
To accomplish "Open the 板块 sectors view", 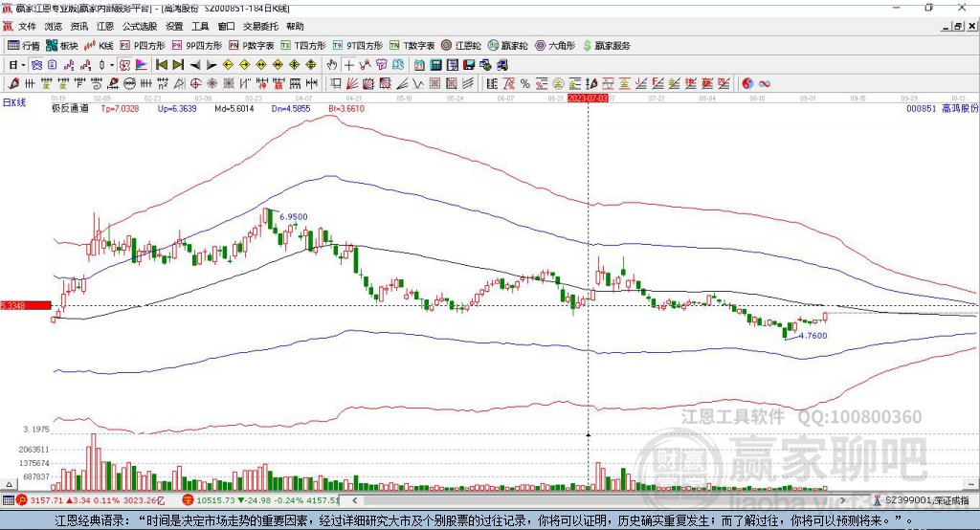I will 61,46.
